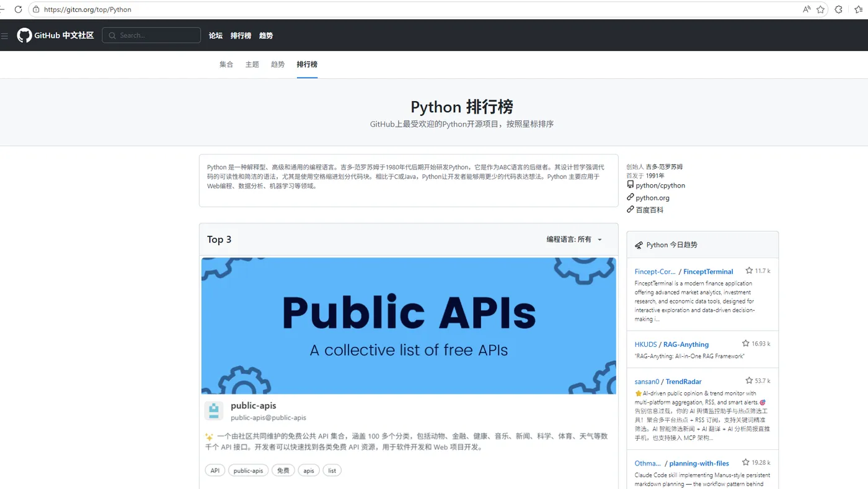Open the hamburger menu in header
Screen dimensions: 868x489
(x=4, y=36)
